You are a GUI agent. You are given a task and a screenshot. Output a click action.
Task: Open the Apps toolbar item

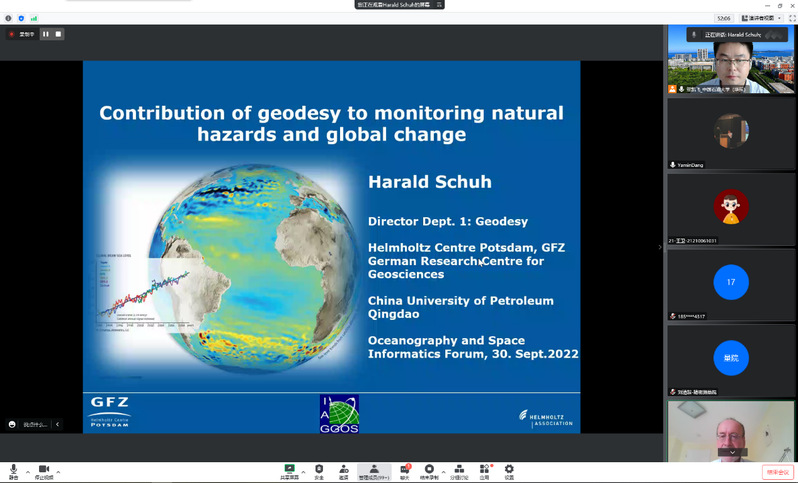(484, 470)
